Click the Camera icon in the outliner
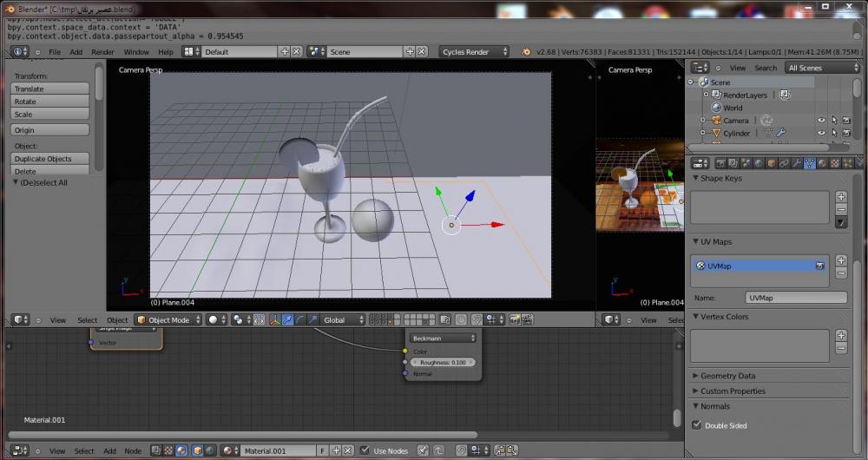868x460 pixels. pos(716,121)
